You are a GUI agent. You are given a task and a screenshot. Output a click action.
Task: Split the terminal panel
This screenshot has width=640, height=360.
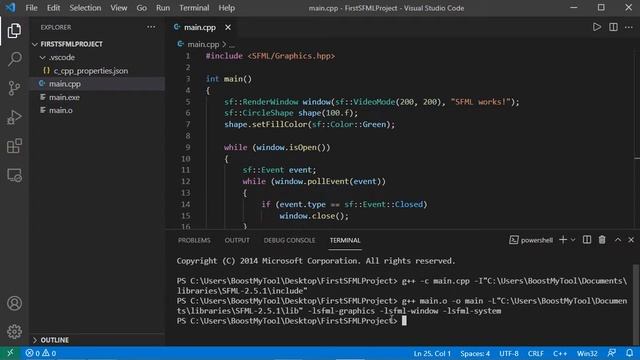[587, 240]
